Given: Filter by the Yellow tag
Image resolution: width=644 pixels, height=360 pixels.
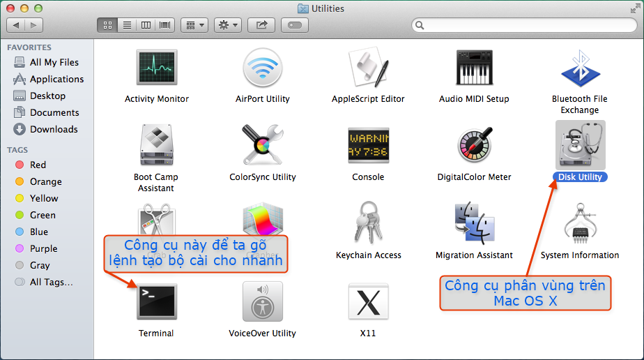Looking at the screenshot, I should [x=37, y=198].
